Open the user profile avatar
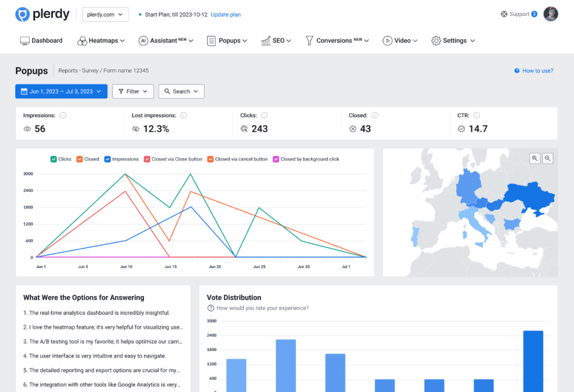 point(550,14)
